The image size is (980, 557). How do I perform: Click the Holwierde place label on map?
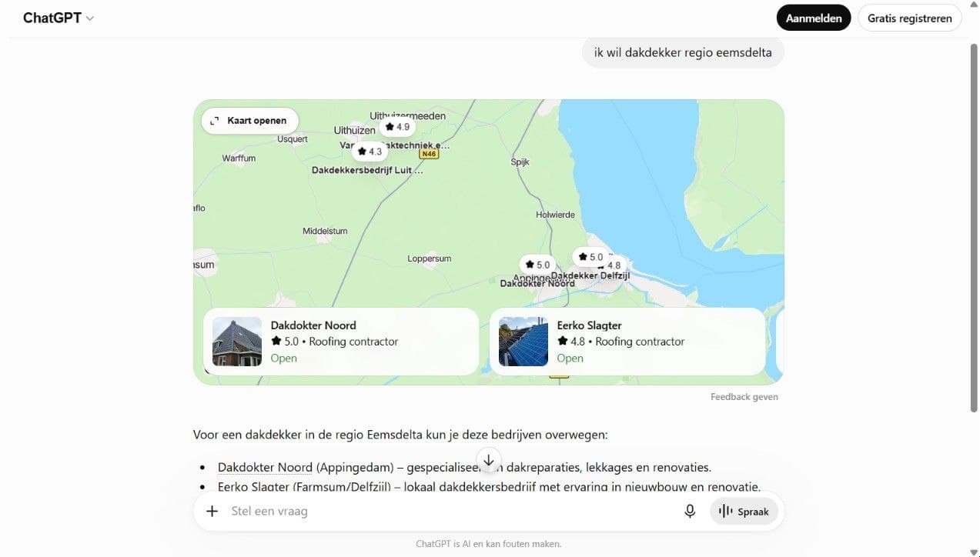coord(555,215)
